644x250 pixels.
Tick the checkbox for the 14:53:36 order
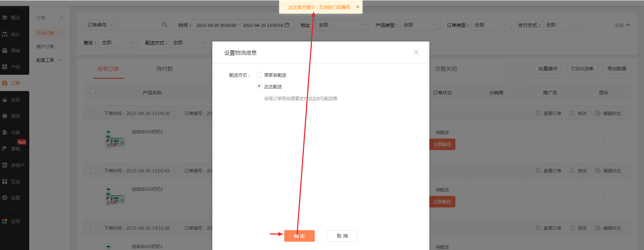[x=93, y=228]
